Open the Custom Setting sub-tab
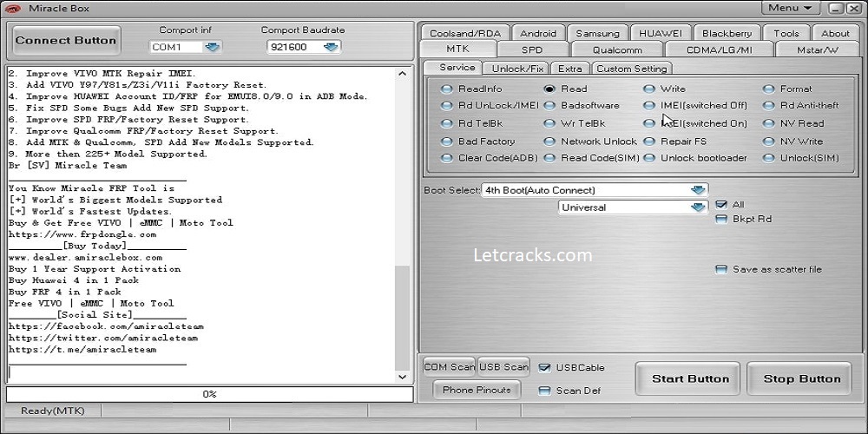868x434 pixels. click(x=632, y=69)
